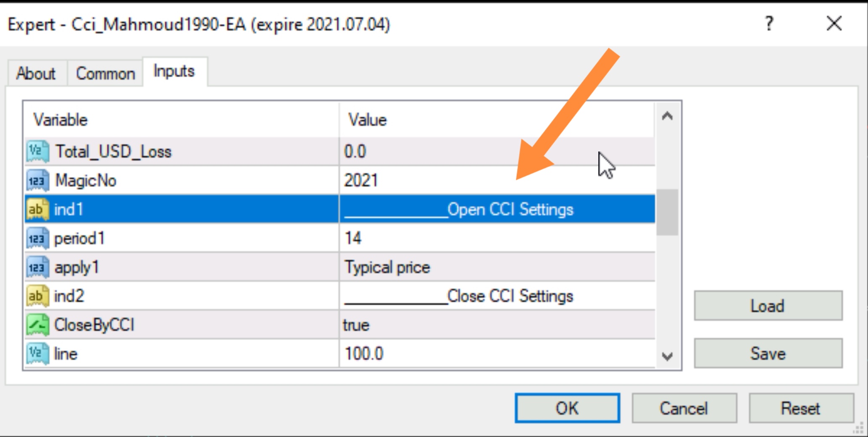Click the help question mark button
This screenshot has height=437, width=868.
tap(769, 24)
